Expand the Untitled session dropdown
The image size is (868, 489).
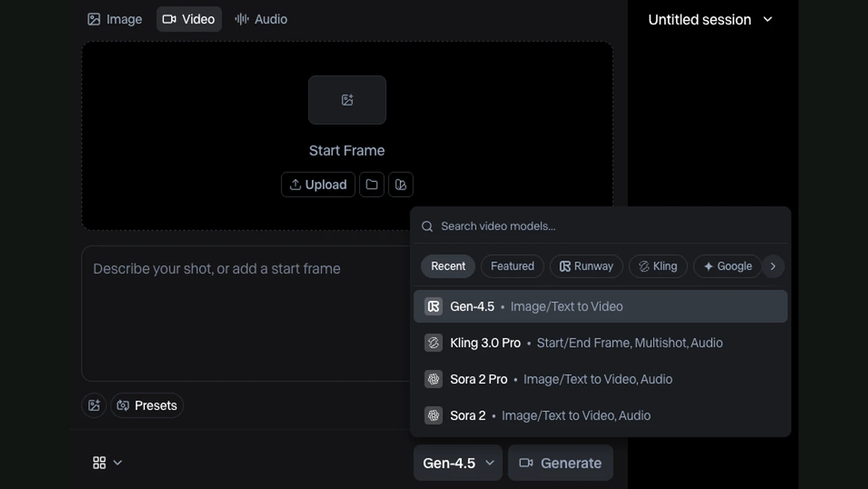(x=711, y=19)
